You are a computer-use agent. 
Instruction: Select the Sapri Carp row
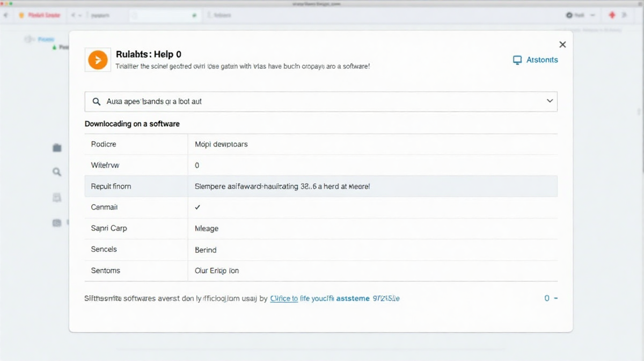point(321,228)
